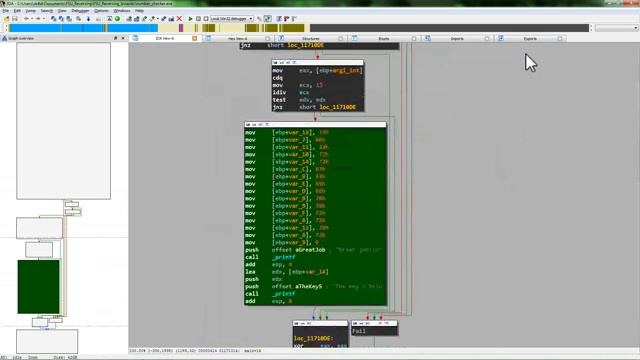Select the 'loc_117100E:' label in bottom node
This screenshot has width=640, height=360.
313,338
